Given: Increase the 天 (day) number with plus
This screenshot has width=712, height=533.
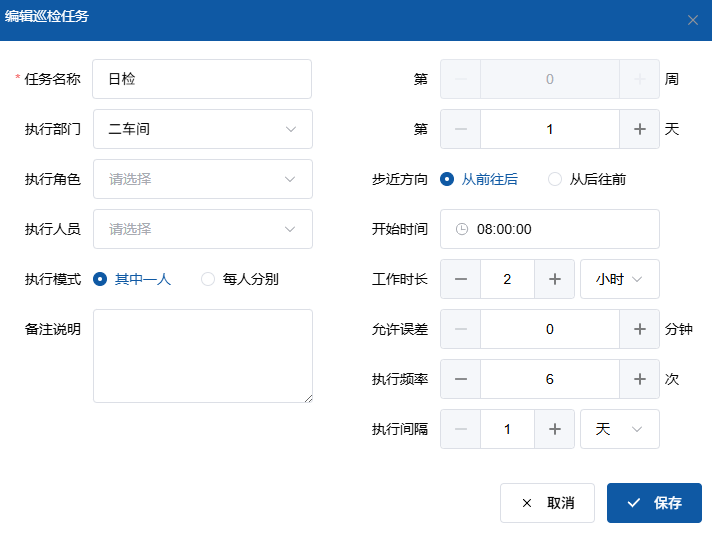Looking at the screenshot, I should pos(640,129).
